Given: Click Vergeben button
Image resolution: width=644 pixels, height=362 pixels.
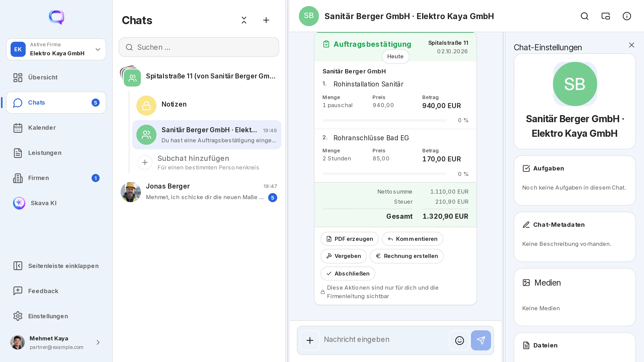Looking at the screenshot, I should 344,256.
